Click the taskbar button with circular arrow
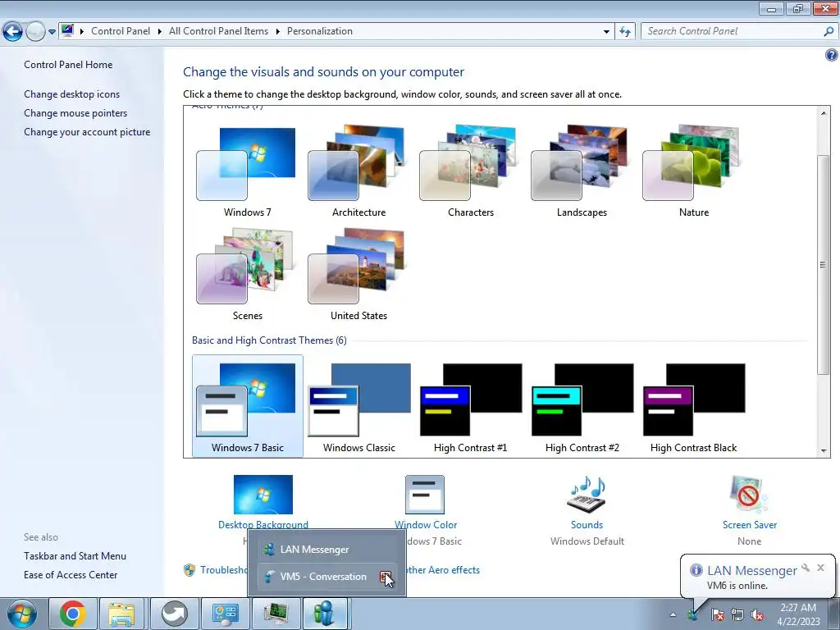Screen dimensions: 840x630 (x=174, y=614)
